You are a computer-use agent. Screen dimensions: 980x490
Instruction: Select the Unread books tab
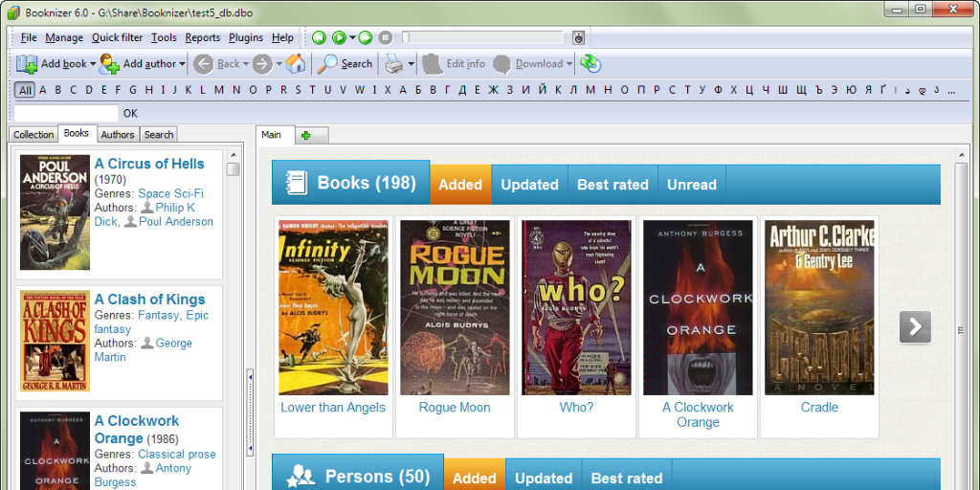point(691,185)
